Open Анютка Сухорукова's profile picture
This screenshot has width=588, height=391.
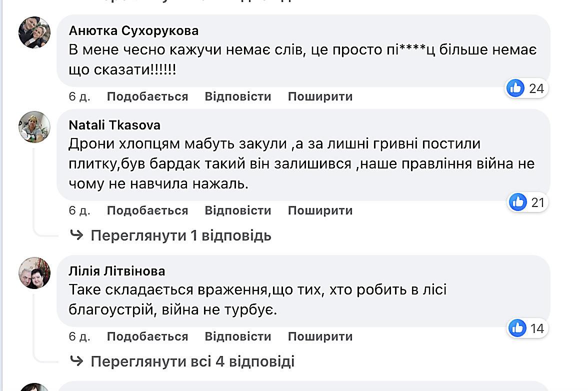34,32
